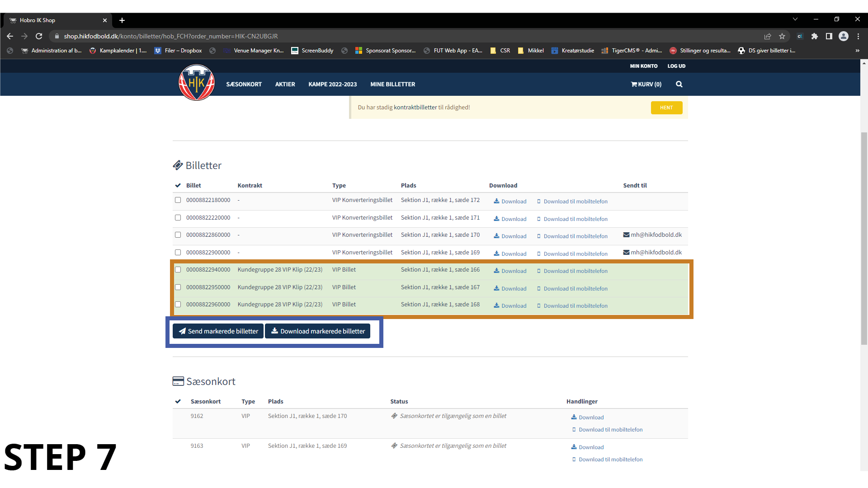Select the checkbox for ticket 00008822960000
Viewport: 868px width, 488px height.
pyautogui.click(x=178, y=305)
